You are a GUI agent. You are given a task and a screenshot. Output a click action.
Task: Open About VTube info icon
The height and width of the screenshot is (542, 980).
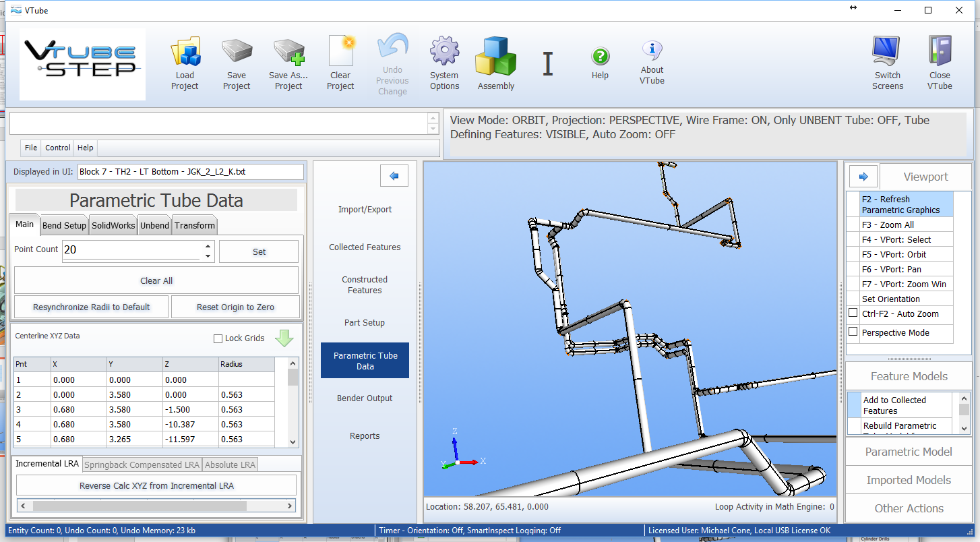pyautogui.click(x=652, y=51)
